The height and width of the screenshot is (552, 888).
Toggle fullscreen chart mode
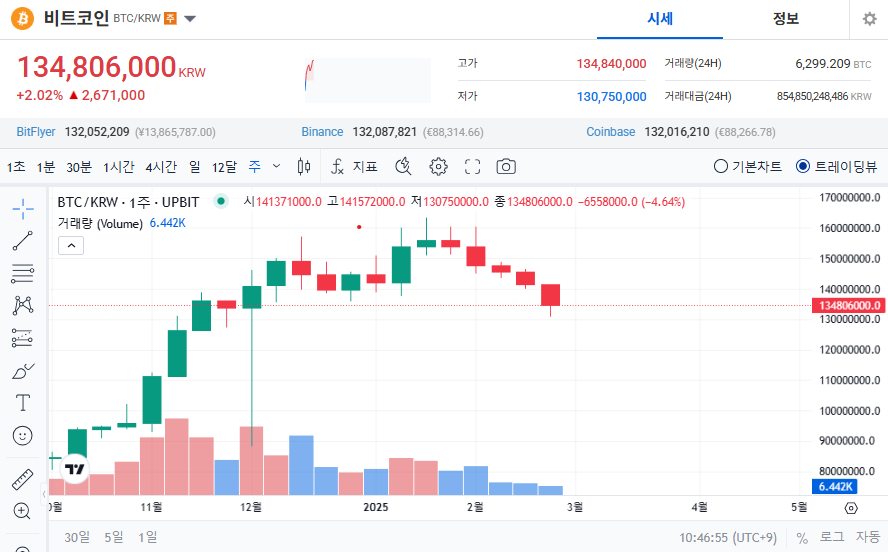pos(472,166)
